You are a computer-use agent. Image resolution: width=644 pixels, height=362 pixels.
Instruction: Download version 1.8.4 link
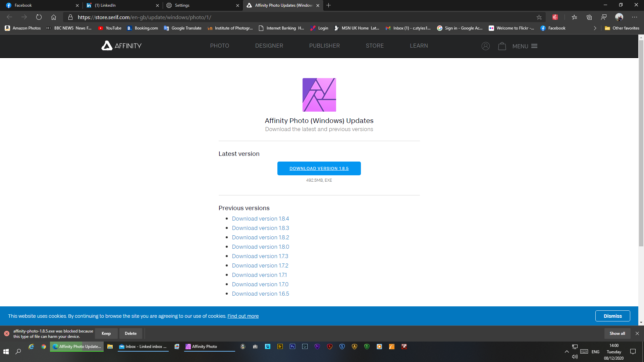point(260,219)
